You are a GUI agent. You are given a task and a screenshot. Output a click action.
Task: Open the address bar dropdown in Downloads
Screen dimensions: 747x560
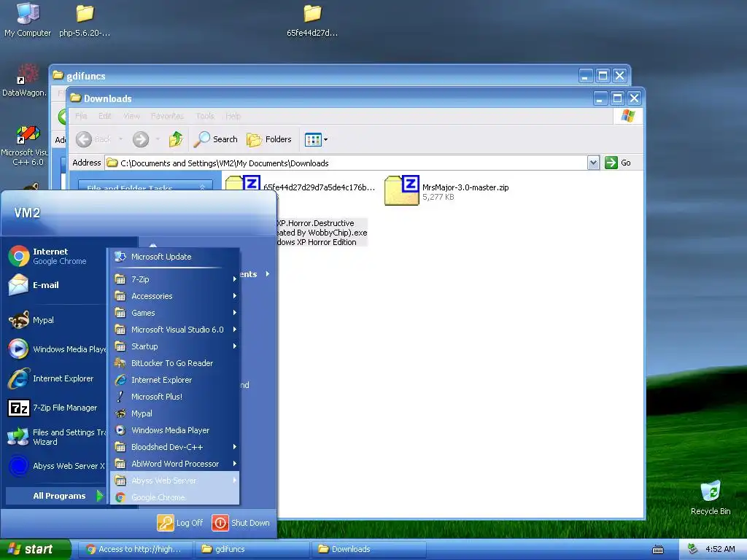593,163
